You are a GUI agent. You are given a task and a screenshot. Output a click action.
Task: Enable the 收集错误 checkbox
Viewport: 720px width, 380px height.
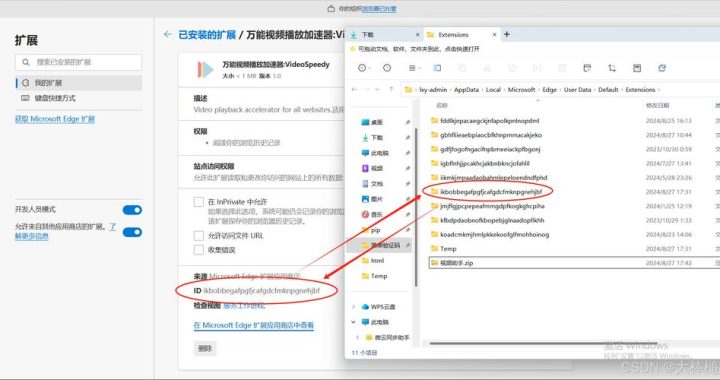(x=199, y=250)
